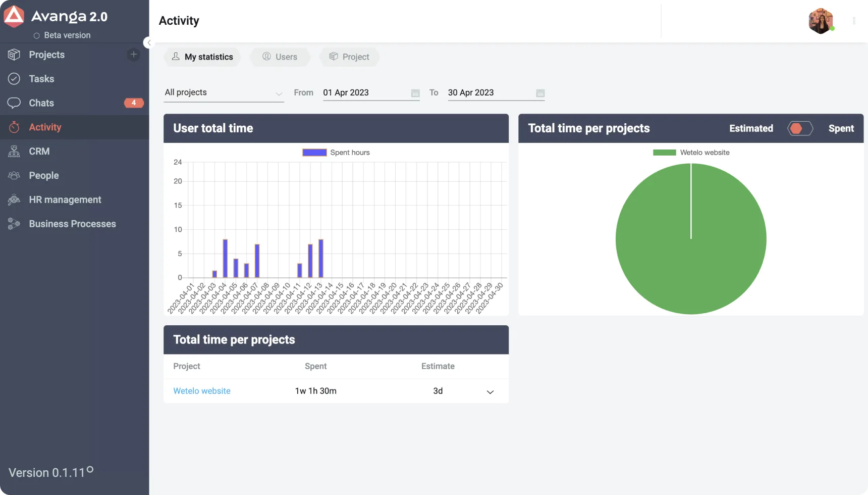Open Business Processes in the sidebar
868x495 pixels.
72,224
